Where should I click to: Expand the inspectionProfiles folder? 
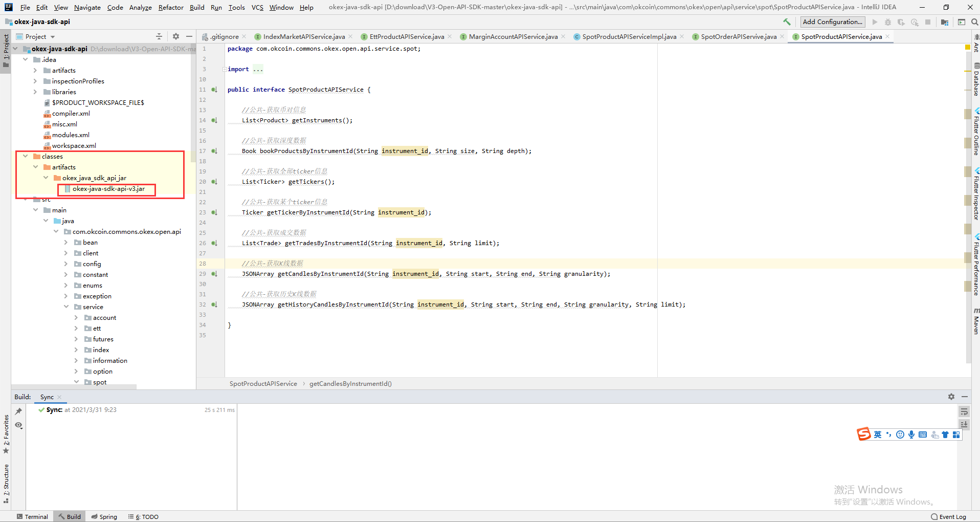coord(35,81)
